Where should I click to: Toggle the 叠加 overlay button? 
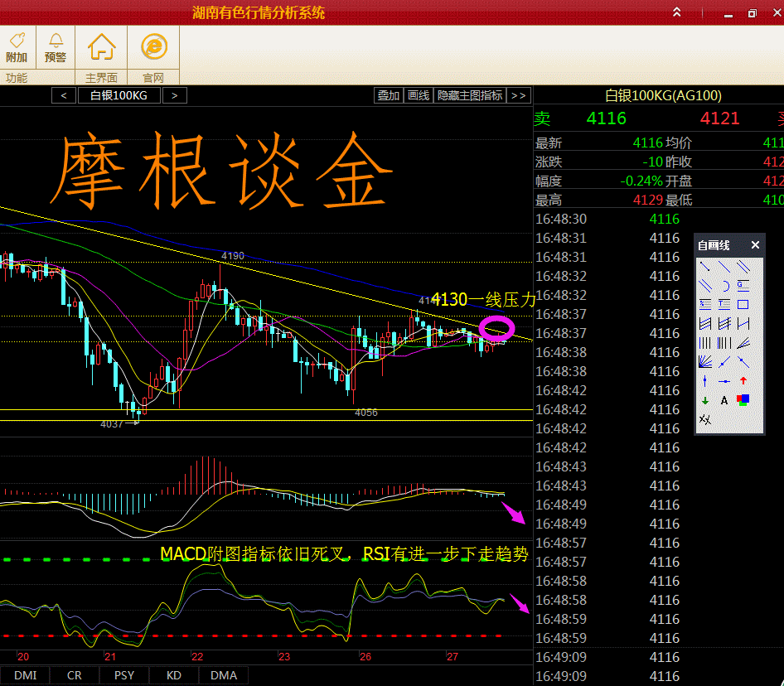point(388,95)
